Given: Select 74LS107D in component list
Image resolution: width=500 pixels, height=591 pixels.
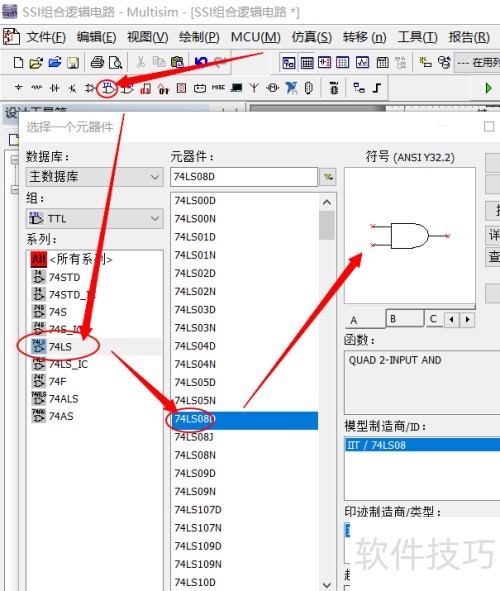Looking at the screenshot, I should click(x=245, y=510).
